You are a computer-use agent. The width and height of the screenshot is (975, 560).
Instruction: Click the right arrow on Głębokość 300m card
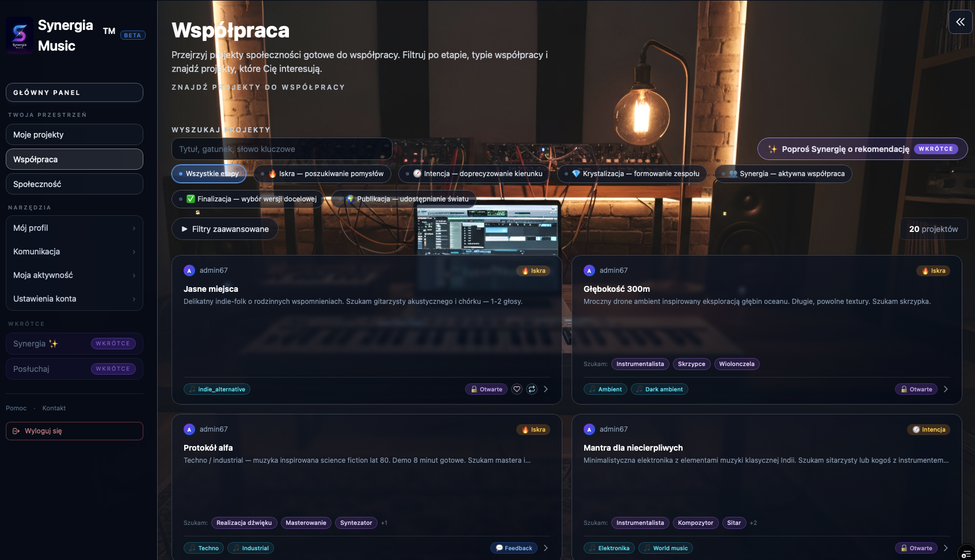pyautogui.click(x=946, y=389)
